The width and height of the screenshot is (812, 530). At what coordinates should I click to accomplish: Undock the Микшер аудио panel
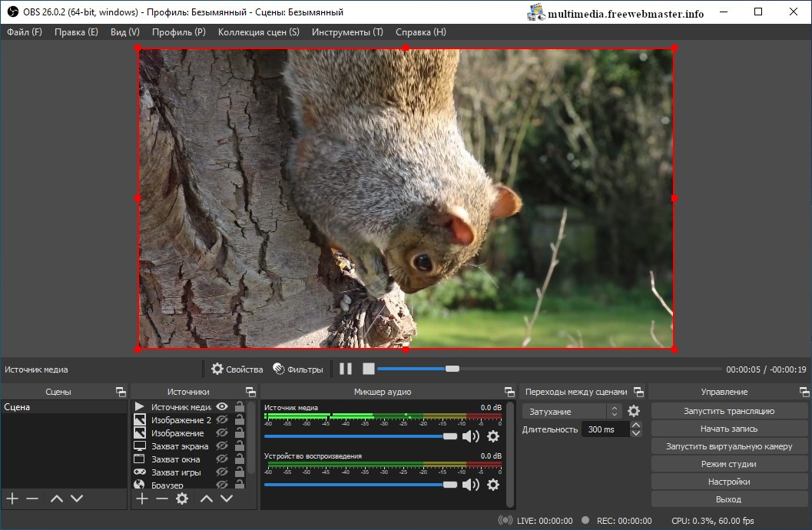click(x=509, y=392)
